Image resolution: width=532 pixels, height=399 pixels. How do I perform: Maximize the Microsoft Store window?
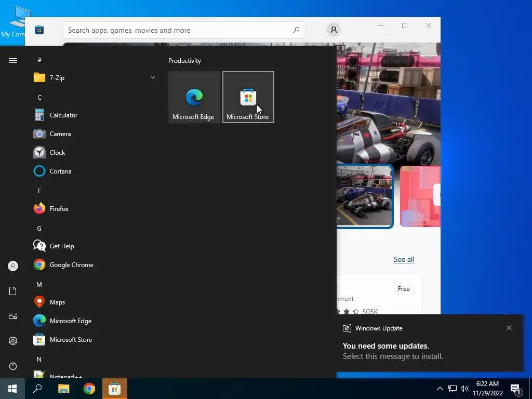tap(404, 25)
